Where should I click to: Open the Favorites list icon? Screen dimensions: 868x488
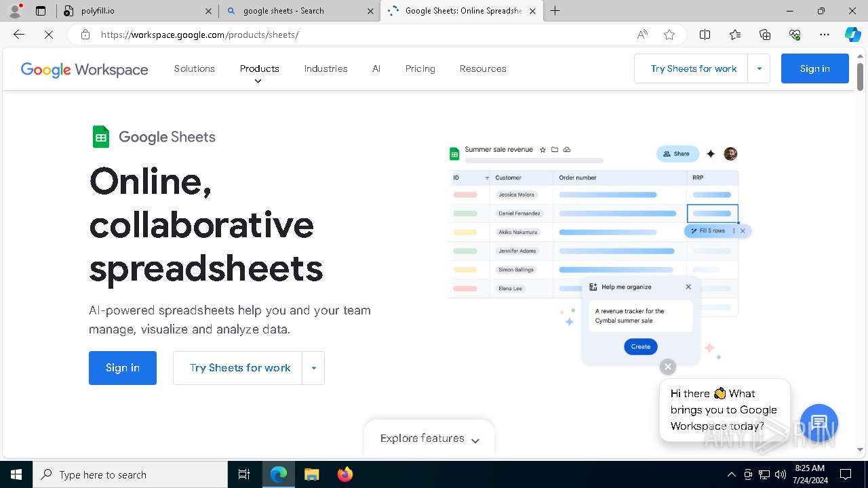click(x=735, y=35)
